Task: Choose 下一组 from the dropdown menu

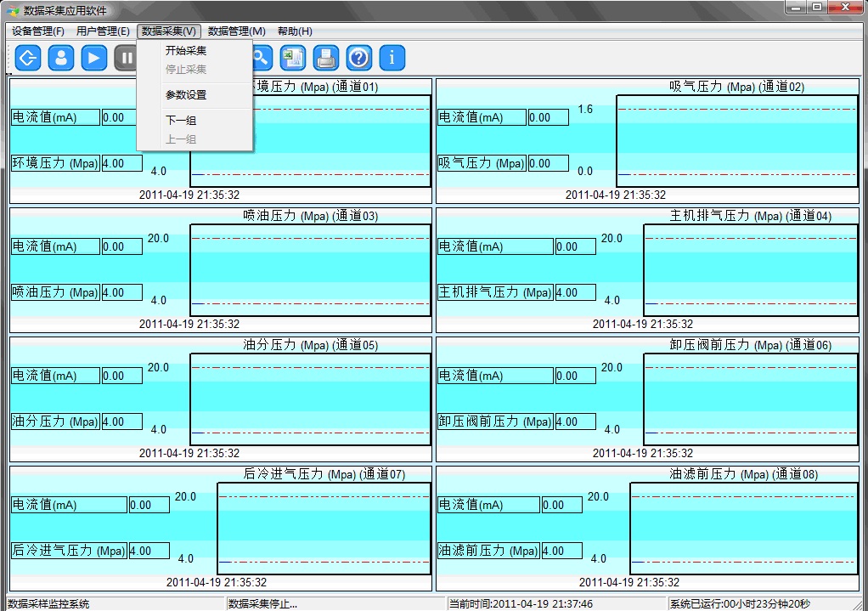Action: click(x=194, y=120)
